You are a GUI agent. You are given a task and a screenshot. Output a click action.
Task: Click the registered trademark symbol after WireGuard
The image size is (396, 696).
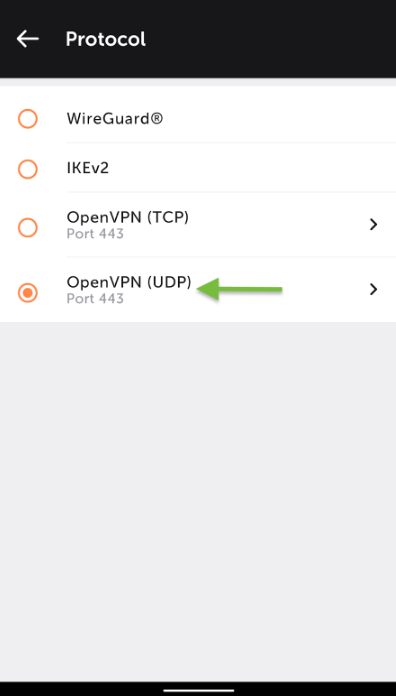click(157, 118)
